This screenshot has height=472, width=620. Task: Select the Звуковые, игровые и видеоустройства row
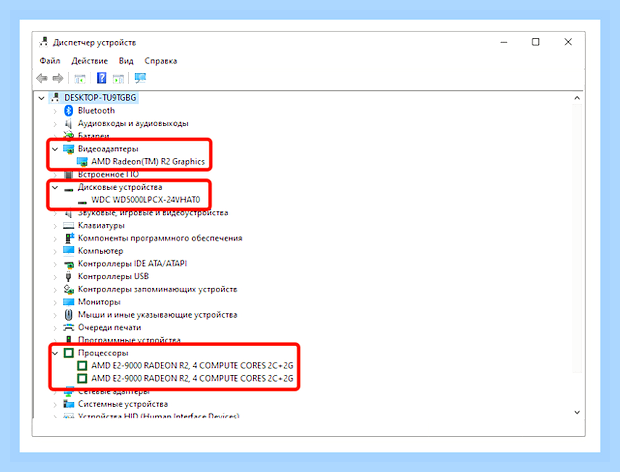[153, 213]
